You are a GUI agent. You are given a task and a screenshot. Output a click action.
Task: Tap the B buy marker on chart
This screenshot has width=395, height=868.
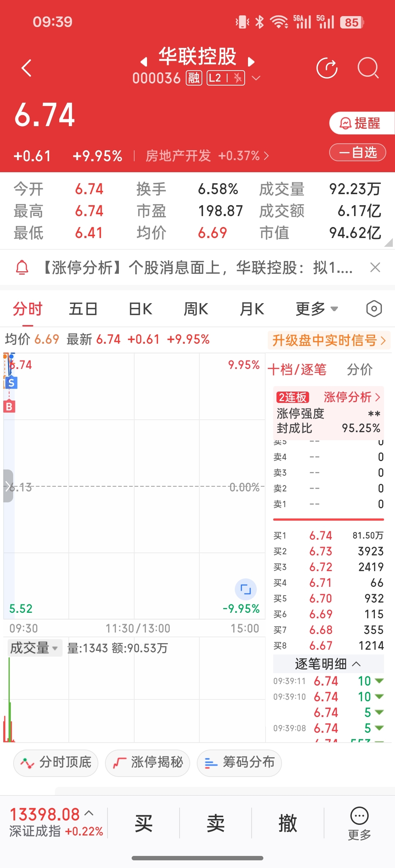click(x=9, y=406)
